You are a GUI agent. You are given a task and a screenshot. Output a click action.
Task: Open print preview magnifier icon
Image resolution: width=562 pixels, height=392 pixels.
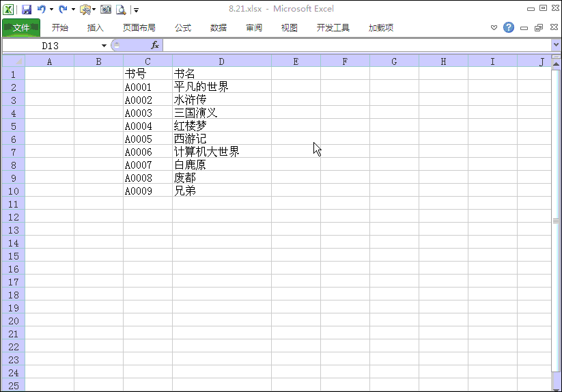tap(121, 10)
